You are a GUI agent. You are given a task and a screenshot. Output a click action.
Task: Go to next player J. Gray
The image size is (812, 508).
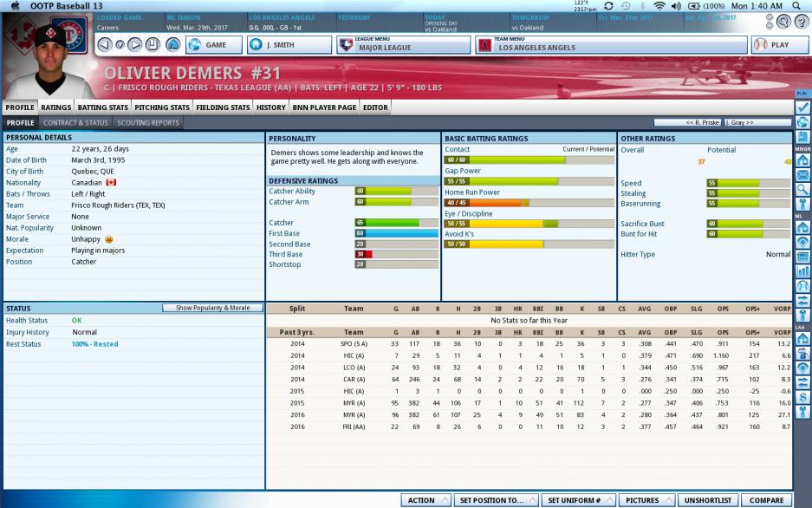pos(757,123)
